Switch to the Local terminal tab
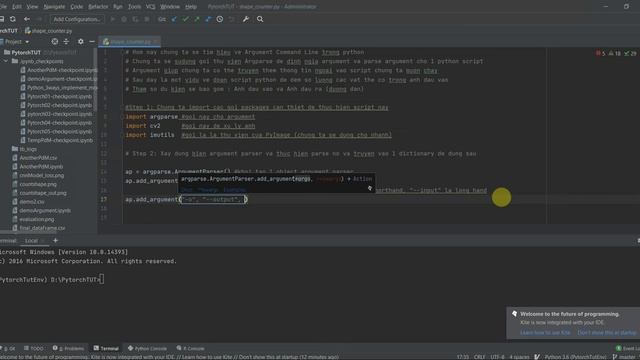Image resolution: width=640 pixels, height=360 pixels. 31,241
